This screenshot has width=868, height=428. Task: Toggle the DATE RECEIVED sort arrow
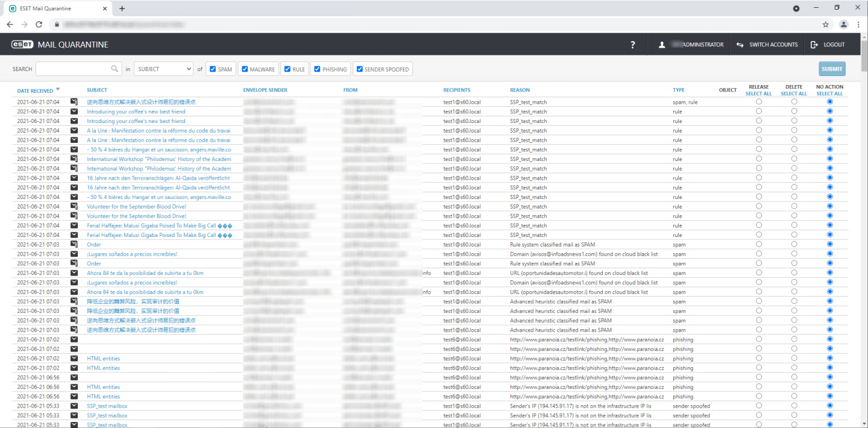tap(58, 89)
